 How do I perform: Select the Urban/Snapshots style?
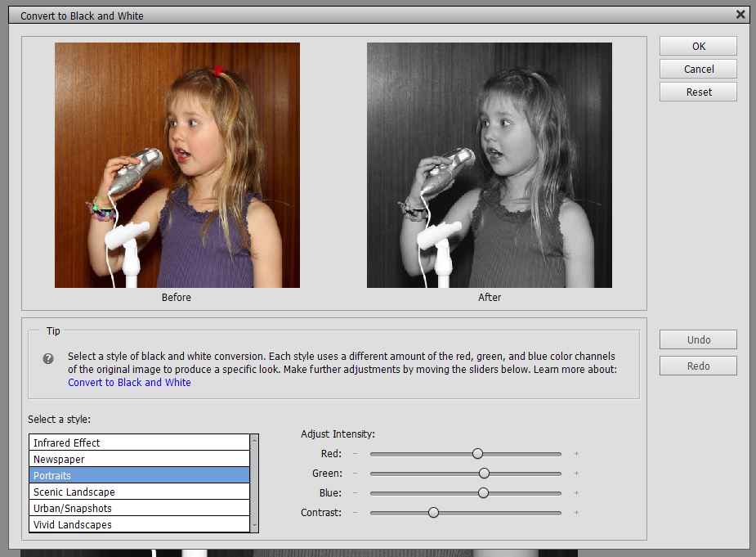[x=139, y=508]
